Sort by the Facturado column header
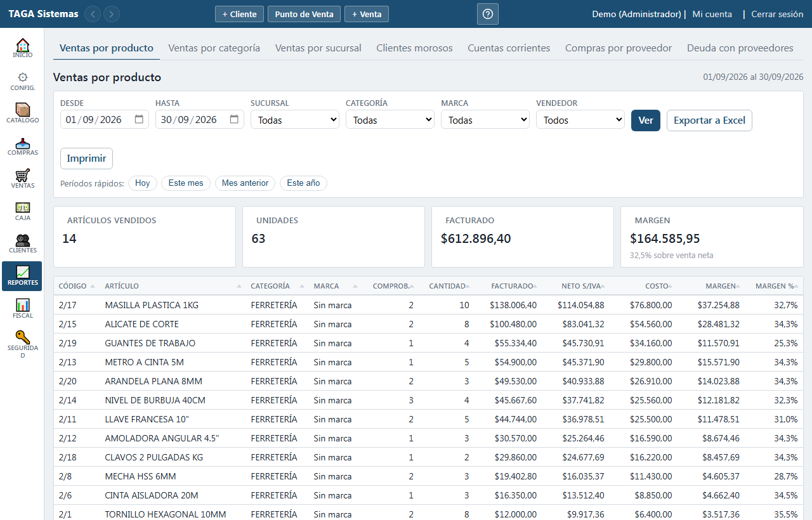Image resolution: width=812 pixels, height=520 pixels. point(512,286)
